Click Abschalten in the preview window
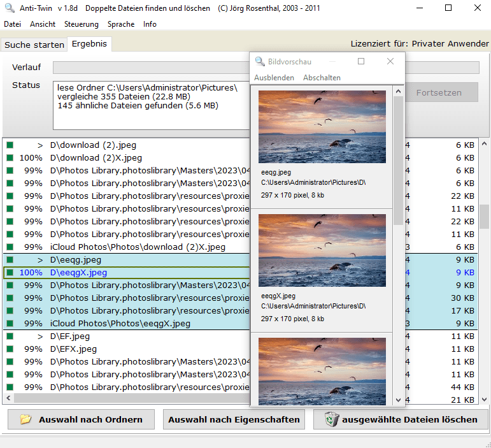491x448 pixels. [x=322, y=78]
